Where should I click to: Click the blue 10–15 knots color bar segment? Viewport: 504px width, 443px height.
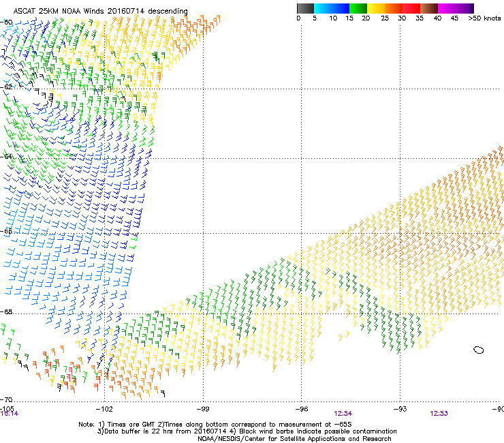point(341,8)
